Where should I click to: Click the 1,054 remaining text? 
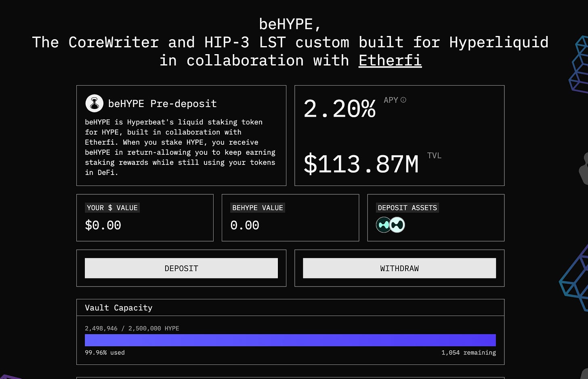pyautogui.click(x=468, y=353)
